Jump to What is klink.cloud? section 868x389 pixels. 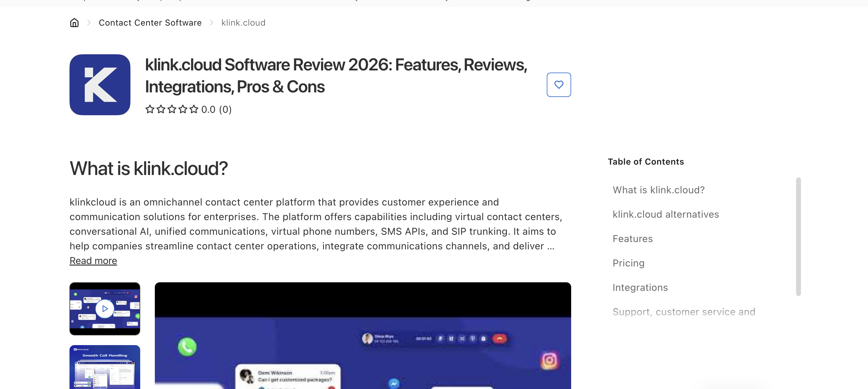[658, 190]
